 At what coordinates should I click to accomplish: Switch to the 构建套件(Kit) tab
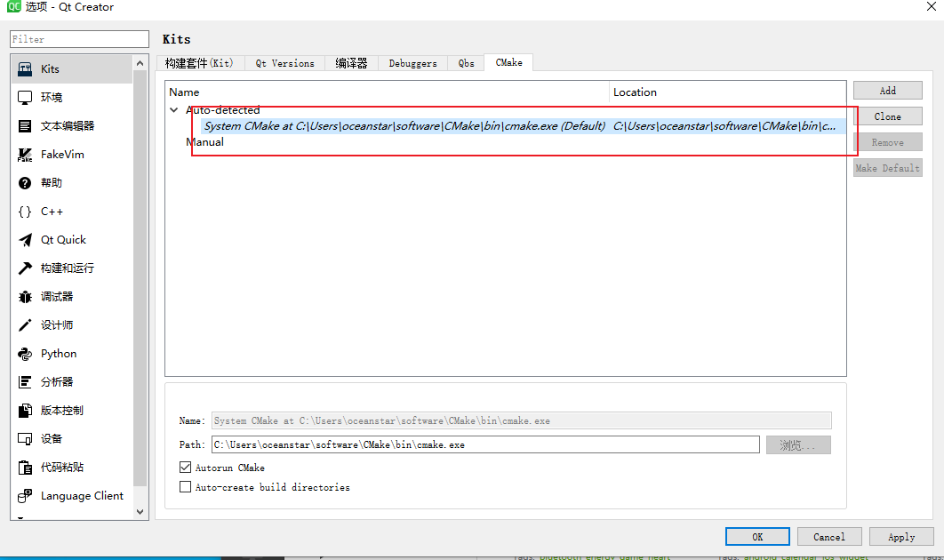(201, 63)
